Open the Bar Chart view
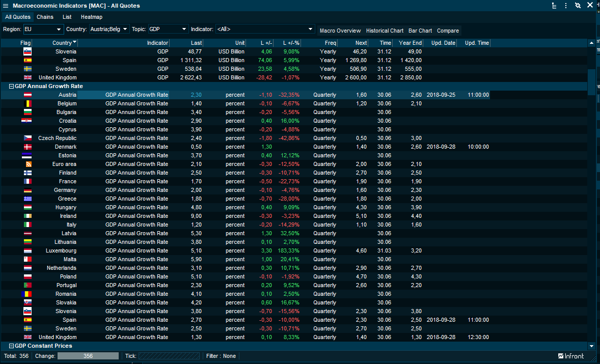Image resolution: width=600 pixels, height=364 pixels. tap(420, 31)
